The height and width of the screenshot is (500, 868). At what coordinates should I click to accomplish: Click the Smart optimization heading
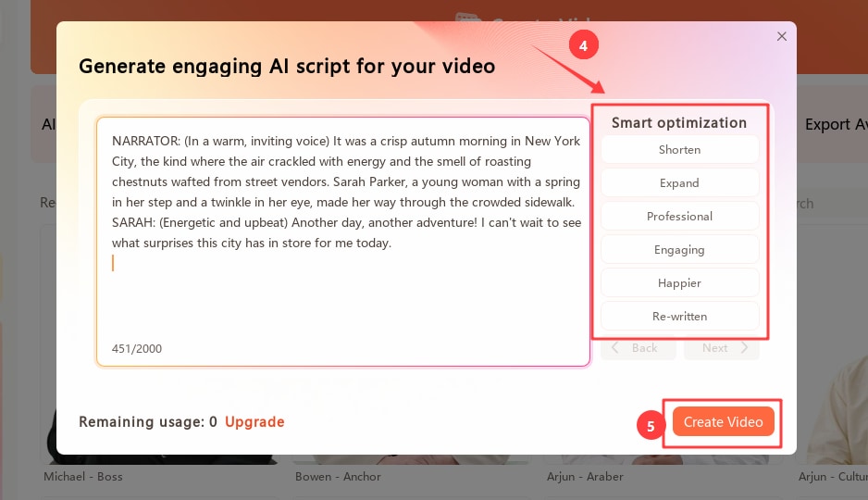click(x=679, y=123)
